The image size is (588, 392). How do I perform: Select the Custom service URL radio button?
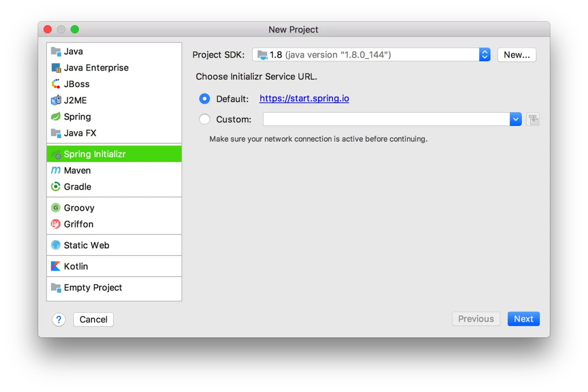pyautogui.click(x=205, y=119)
